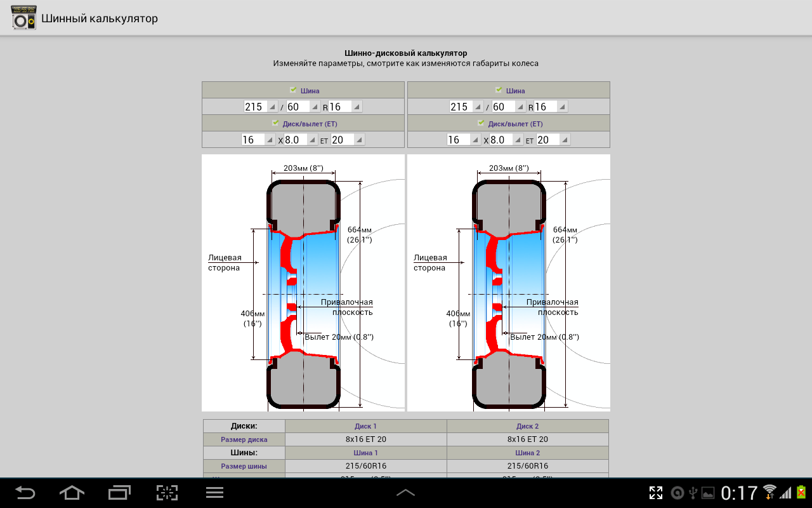Go back using Android back arrow
This screenshot has width=812, height=508.
(25, 492)
